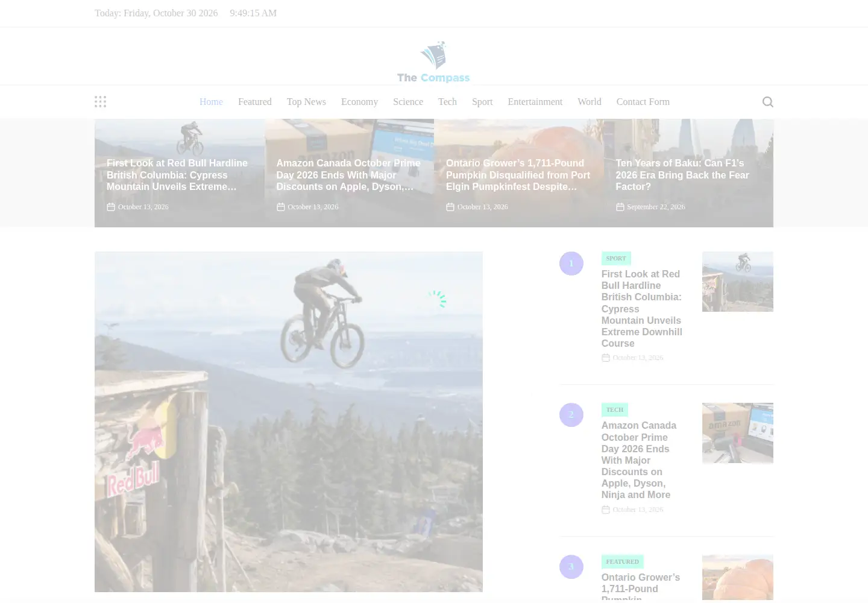
Task: Open the grid menu icon
Action: coord(100,102)
